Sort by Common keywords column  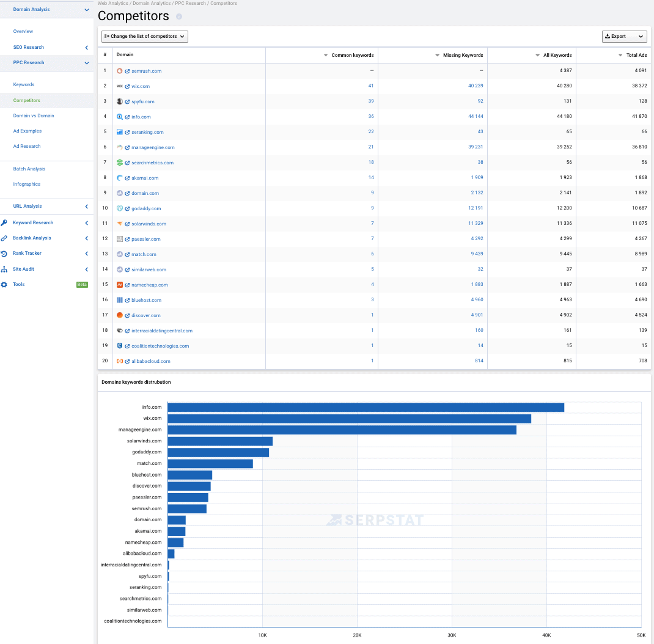click(x=348, y=55)
